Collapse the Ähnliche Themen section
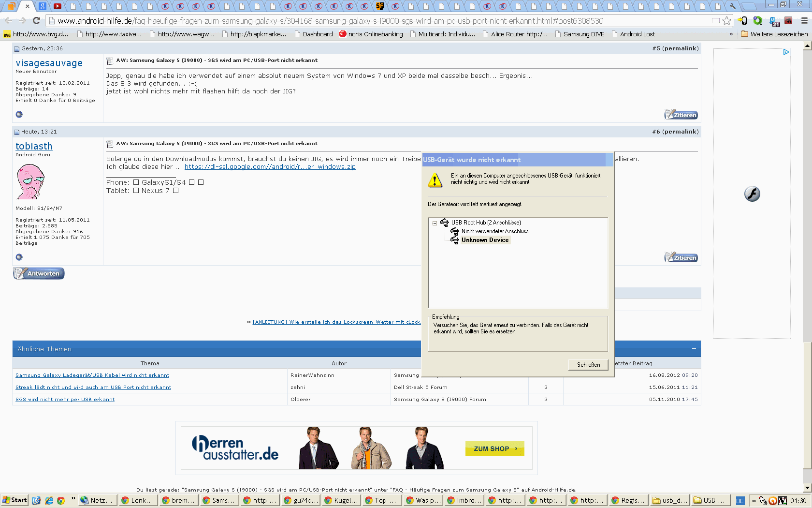Viewport: 812px width, 508px height. [x=694, y=348]
